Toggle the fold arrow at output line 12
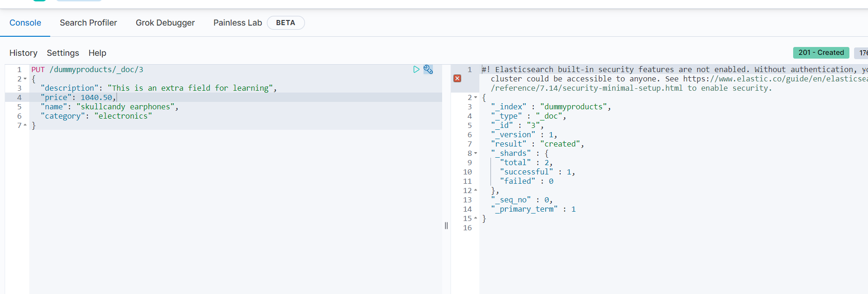Screen dimensions: 868x294 pyautogui.click(x=476, y=191)
